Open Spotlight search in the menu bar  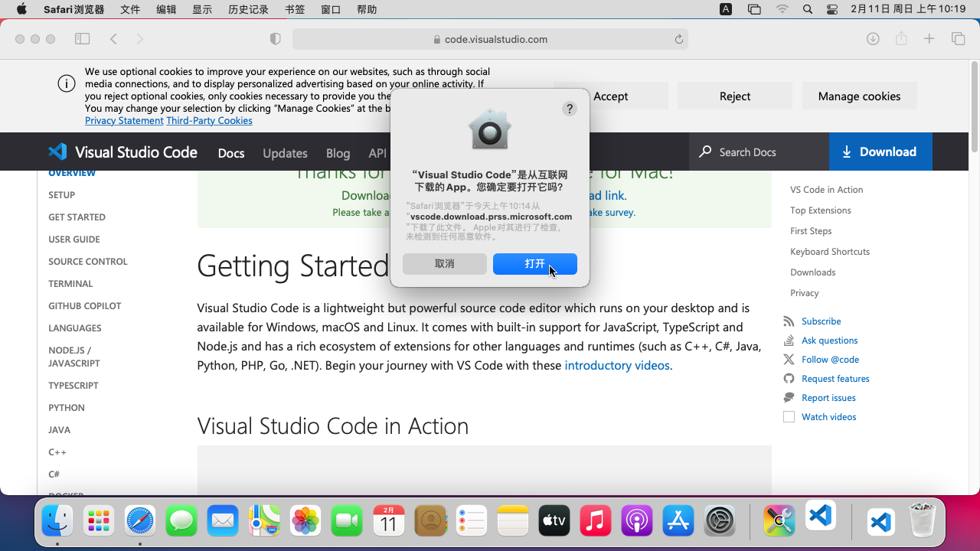click(808, 10)
